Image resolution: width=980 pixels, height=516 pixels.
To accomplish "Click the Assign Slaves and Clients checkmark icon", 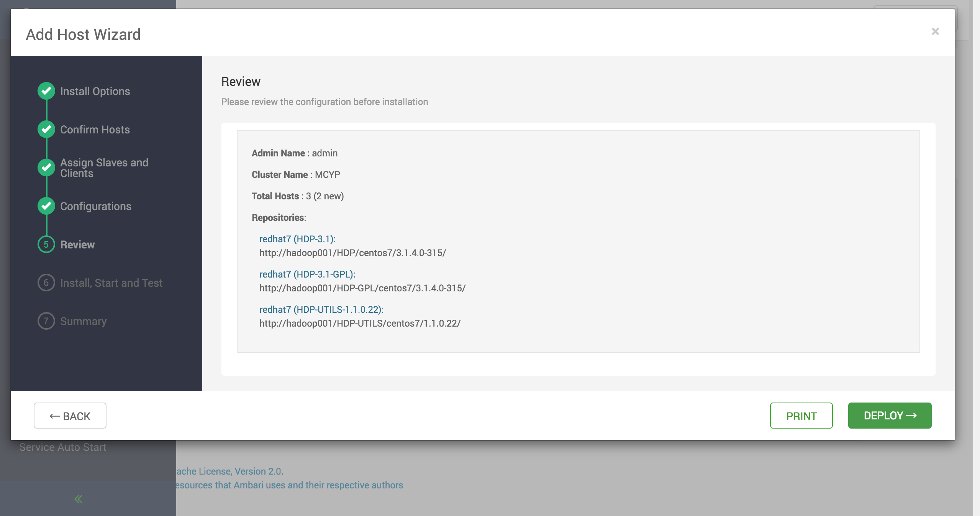I will coord(46,168).
